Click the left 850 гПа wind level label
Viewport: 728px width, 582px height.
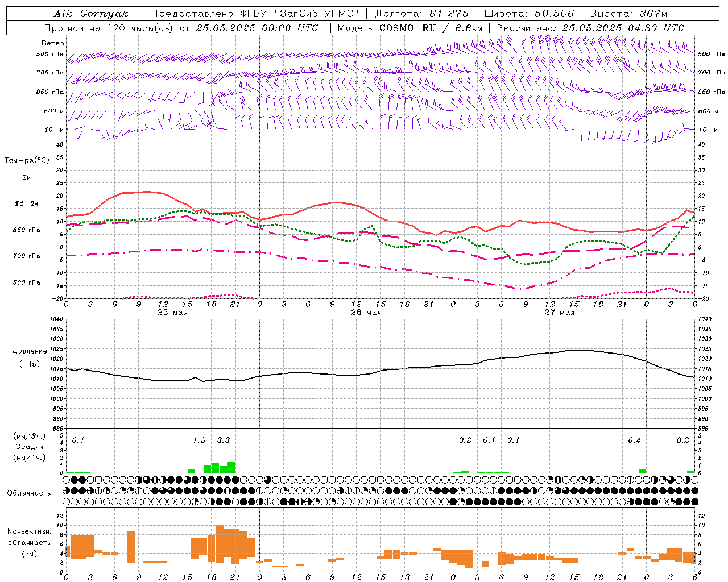coord(50,92)
